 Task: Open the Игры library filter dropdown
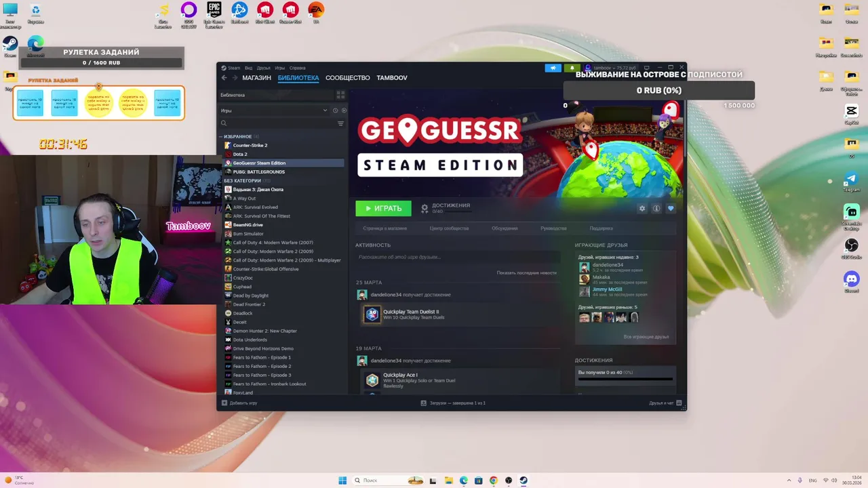tap(274, 110)
